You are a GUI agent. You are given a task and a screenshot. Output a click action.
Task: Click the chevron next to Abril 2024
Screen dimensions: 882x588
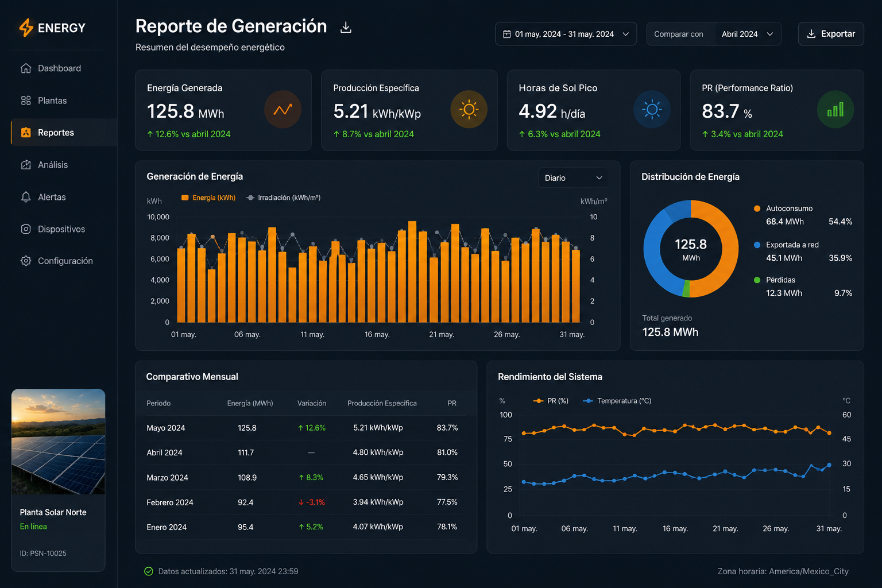click(770, 34)
